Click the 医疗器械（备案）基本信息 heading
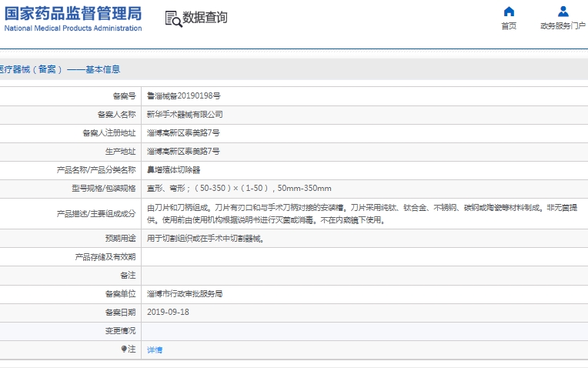This screenshot has width=588, height=368. pos(60,69)
